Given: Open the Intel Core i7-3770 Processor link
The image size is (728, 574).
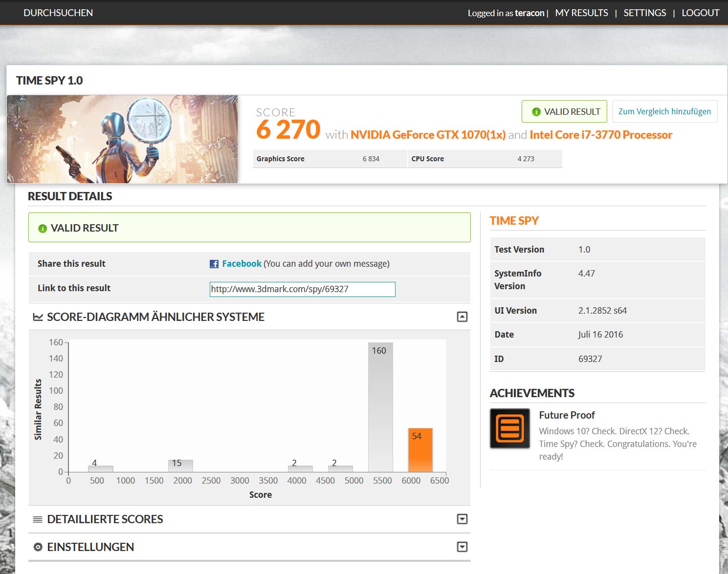Looking at the screenshot, I should 601,135.
